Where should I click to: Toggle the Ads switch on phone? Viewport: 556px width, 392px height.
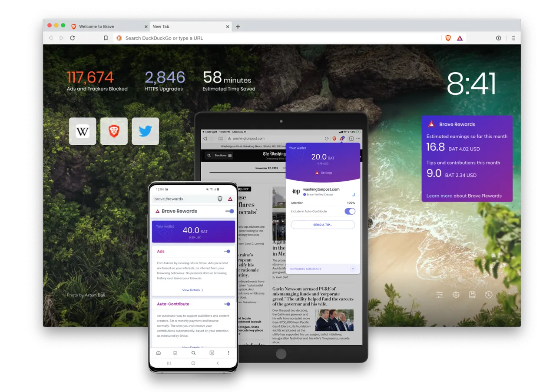[x=227, y=251]
